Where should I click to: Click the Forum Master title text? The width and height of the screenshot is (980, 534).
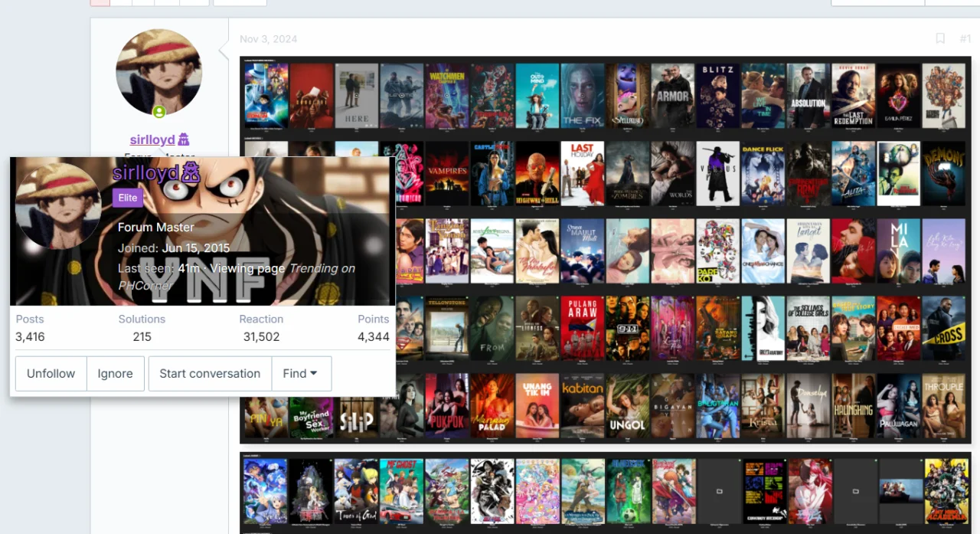pyautogui.click(x=156, y=227)
